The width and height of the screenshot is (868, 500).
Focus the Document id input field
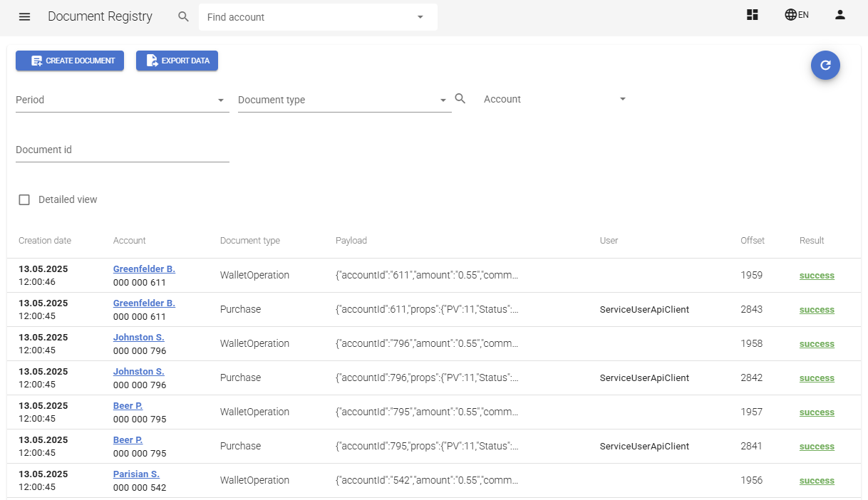pyautogui.click(x=122, y=150)
